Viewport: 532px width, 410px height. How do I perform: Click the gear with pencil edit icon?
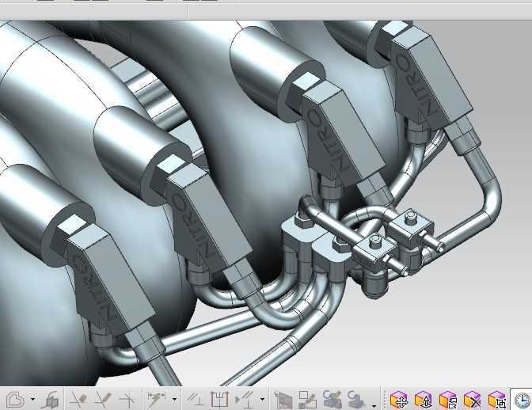point(332,400)
